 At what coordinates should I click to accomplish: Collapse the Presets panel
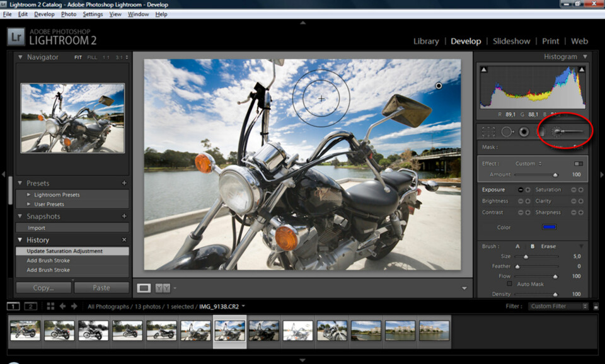coord(20,183)
